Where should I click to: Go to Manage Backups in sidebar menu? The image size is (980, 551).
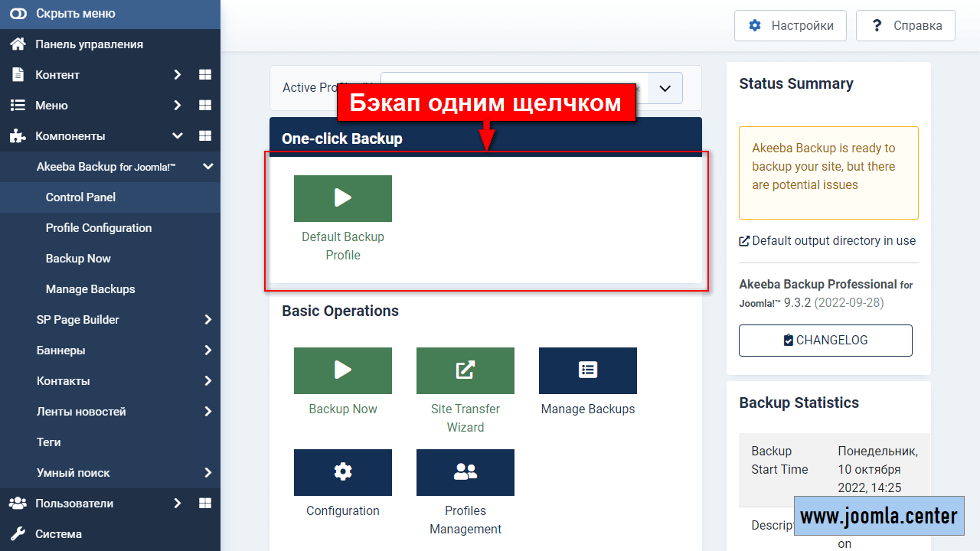point(90,289)
